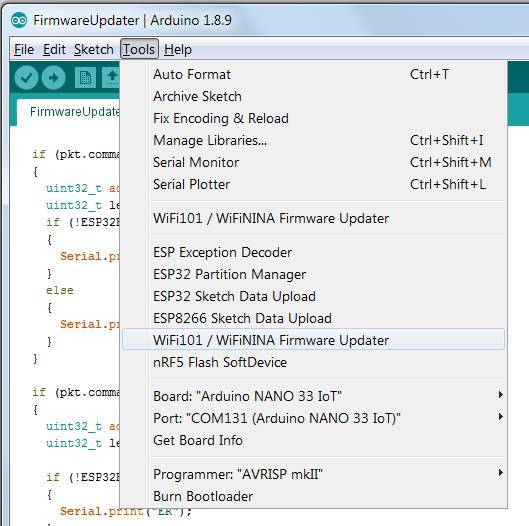Expand the Port: COM131 submenu

click(314, 418)
